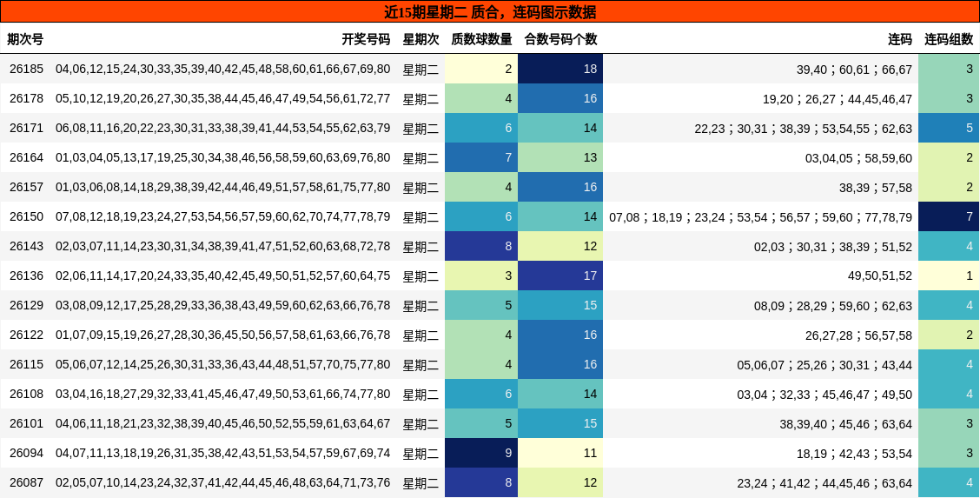
Task: Click the composite count 18 cell in row 26185
Action: pyautogui.click(x=560, y=69)
